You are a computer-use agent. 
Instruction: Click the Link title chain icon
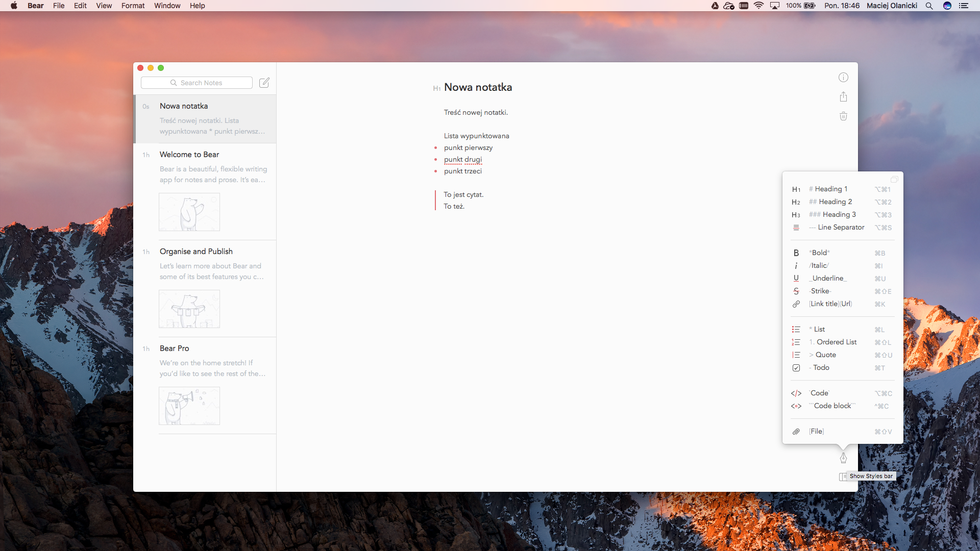796,304
